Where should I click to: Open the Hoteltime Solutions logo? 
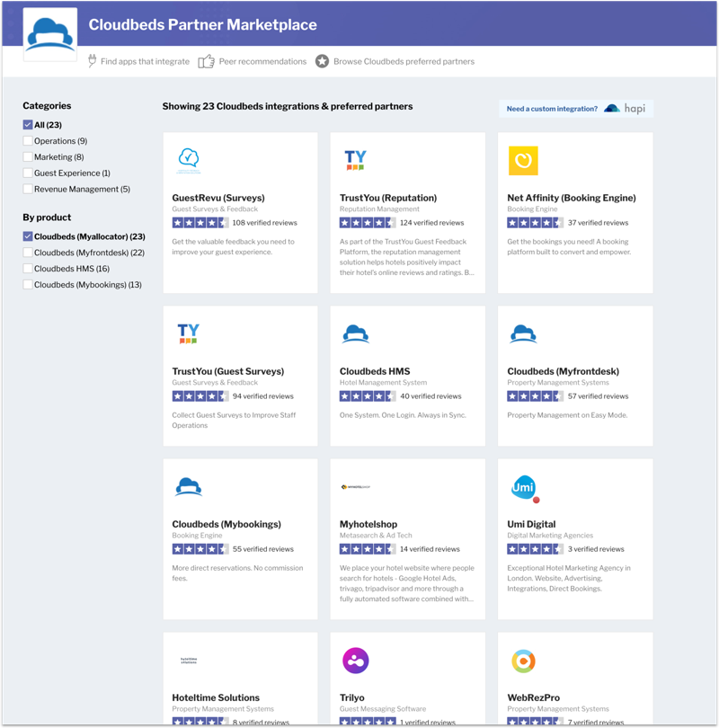[189, 661]
